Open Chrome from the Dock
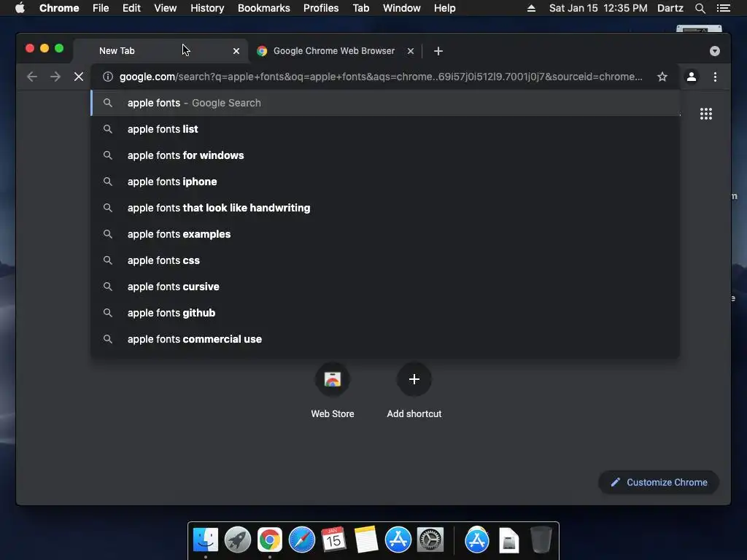The width and height of the screenshot is (747, 560). (x=270, y=540)
